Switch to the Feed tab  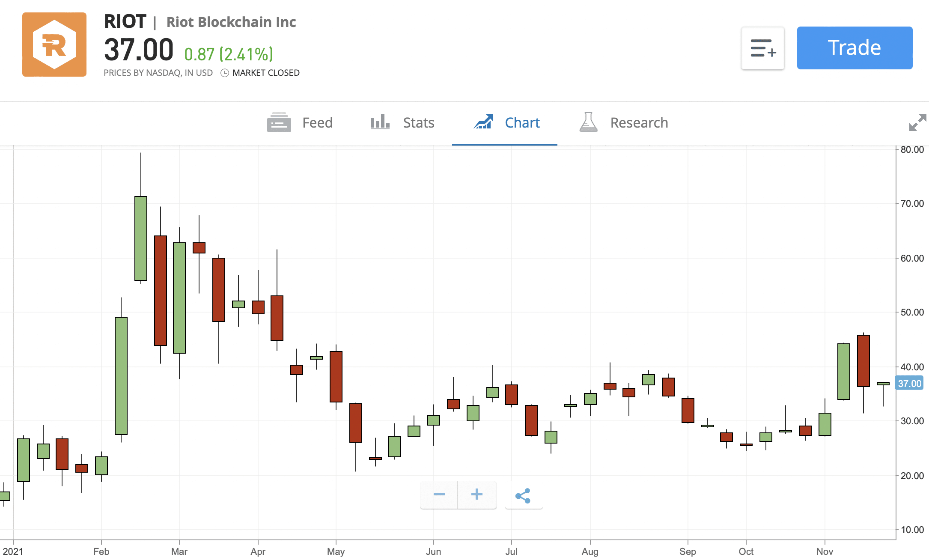(x=300, y=123)
